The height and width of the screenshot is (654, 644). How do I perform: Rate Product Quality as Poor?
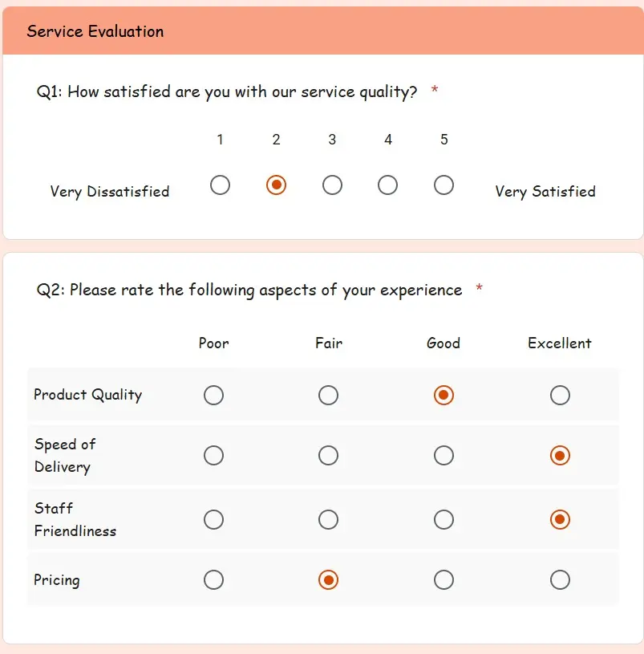(213, 395)
